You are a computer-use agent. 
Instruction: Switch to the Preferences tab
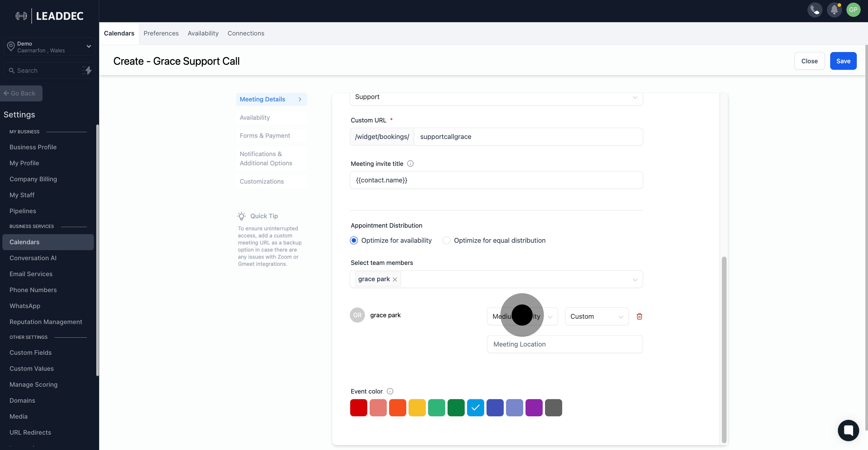coord(161,33)
